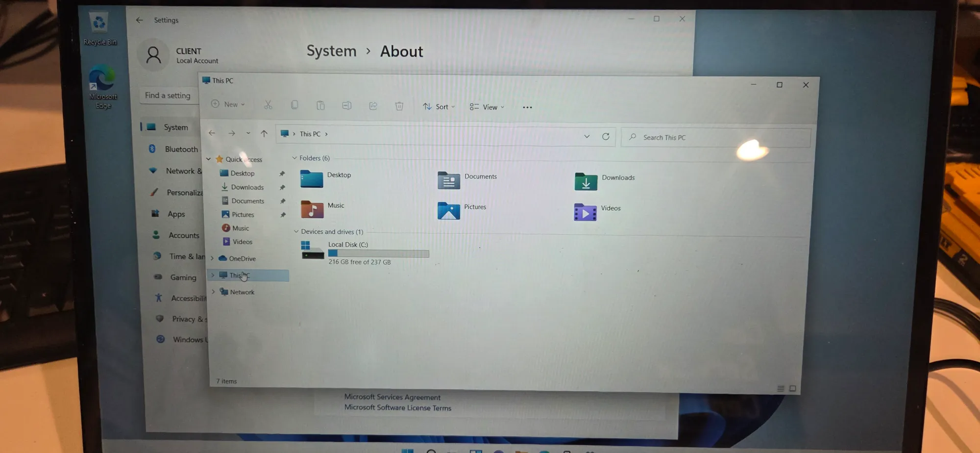Expand the OneDrive tree node
The width and height of the screenshot is (980, 453).
point(212,258)
